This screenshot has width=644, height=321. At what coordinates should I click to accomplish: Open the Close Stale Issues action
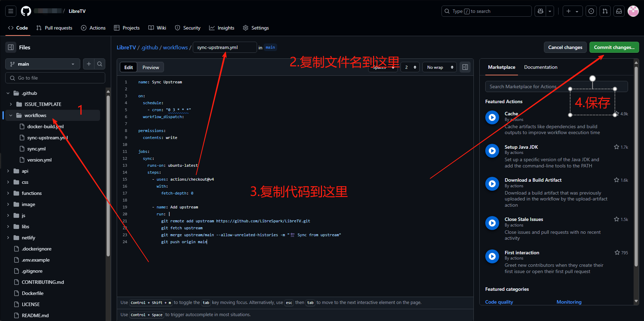point(524,219)
